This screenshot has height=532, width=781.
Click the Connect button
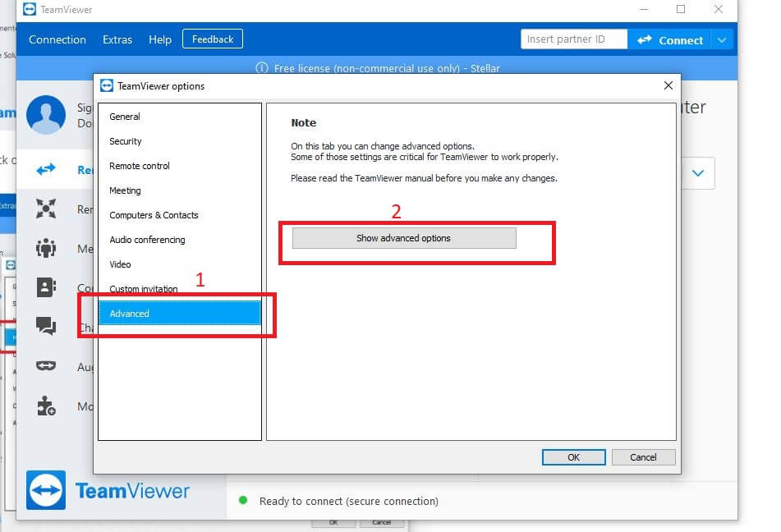(670, 39)
